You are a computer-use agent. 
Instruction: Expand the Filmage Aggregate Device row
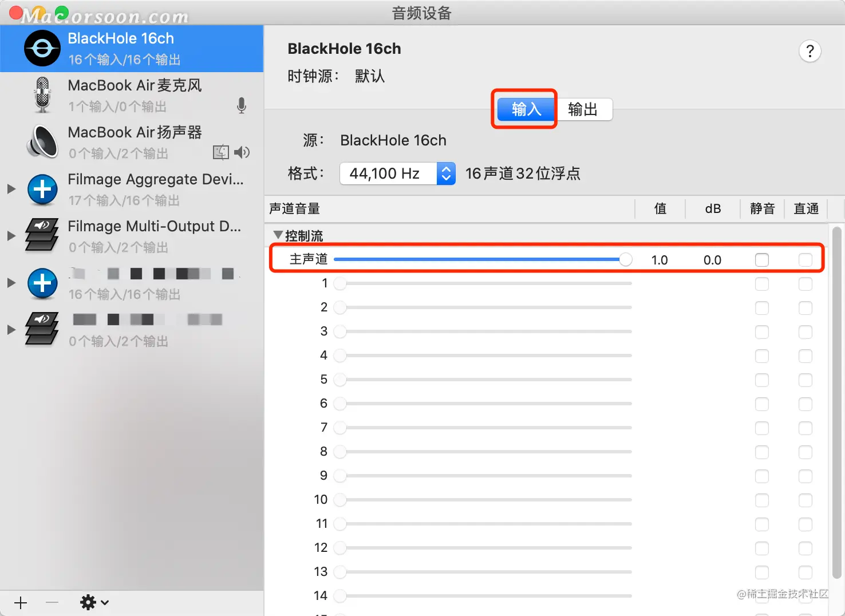tap(11, 189)
